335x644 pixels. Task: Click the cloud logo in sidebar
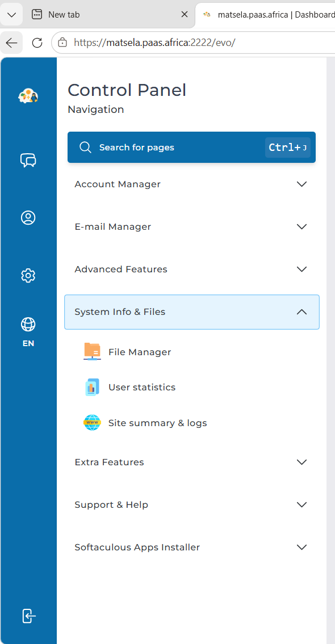(28, 96)
